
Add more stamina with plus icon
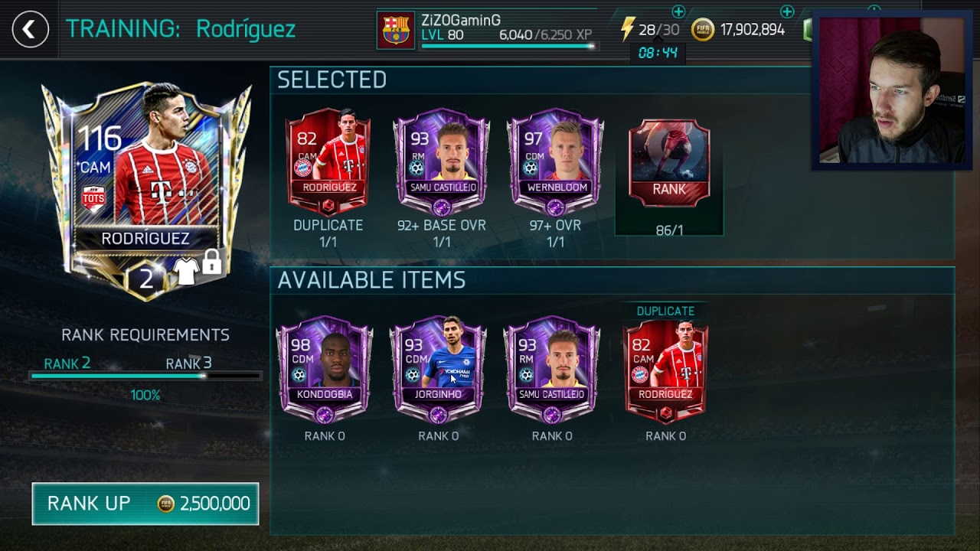click(678, 11)
